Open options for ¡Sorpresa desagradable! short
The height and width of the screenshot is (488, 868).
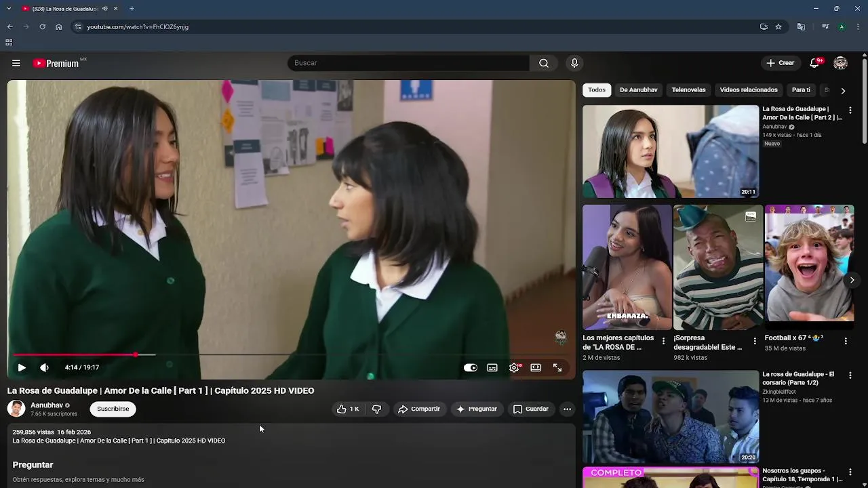click(755, 341)
